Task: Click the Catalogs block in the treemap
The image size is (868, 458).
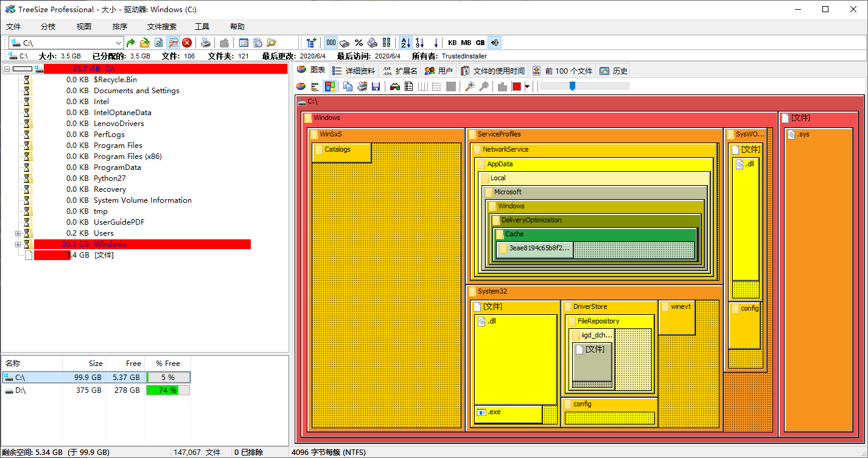Action: (341, 153)
